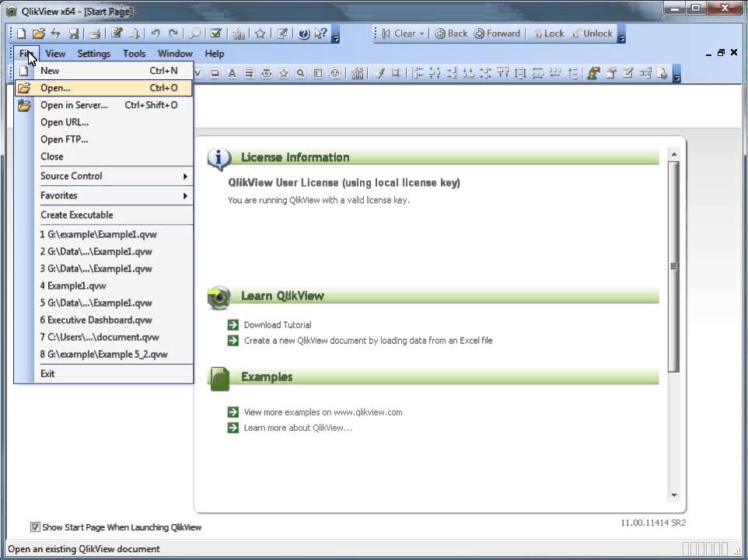Open Current Selections green check icon
Viewport: 748px width, 560px height.
pyautogui.click(x=215, y=33)
